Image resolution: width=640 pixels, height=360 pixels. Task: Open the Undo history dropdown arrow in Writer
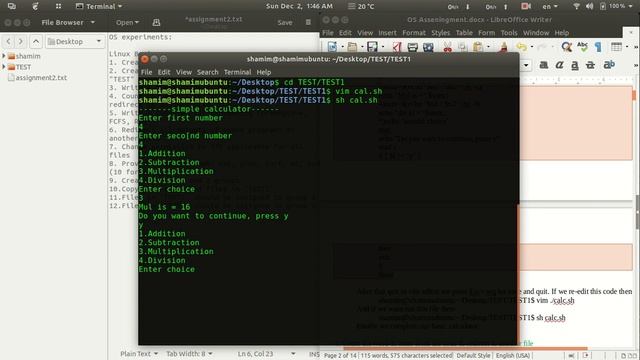click(531, 47)
